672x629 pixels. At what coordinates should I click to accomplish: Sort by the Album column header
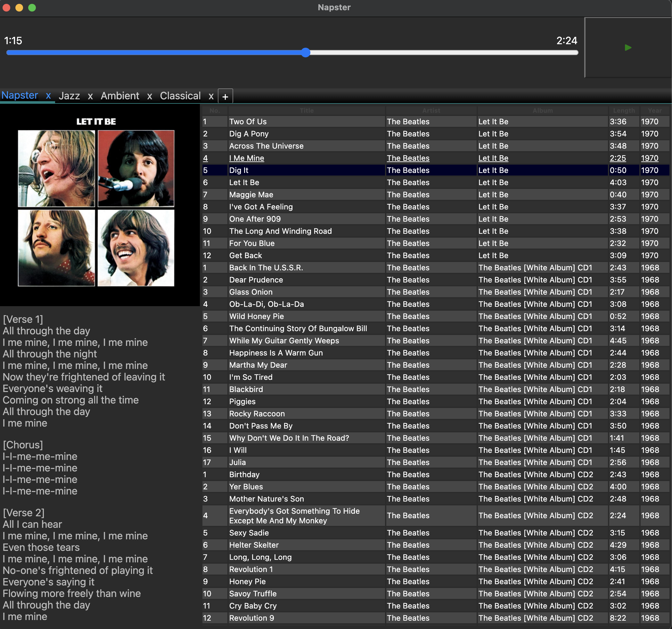point(543,110)
